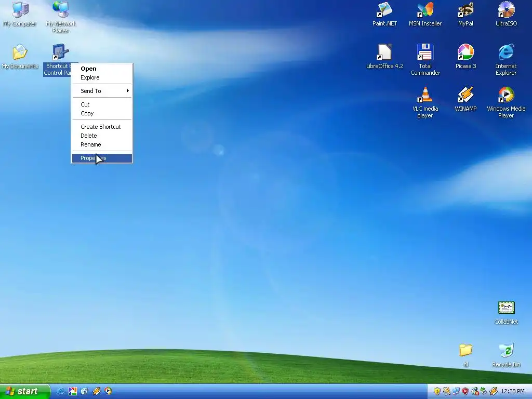Select Cut in the context menu

102,104
